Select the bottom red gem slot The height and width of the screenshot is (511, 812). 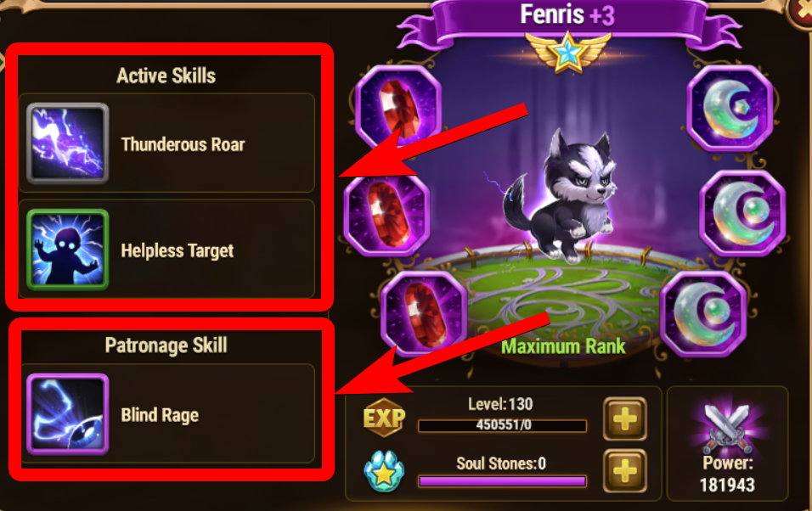(x=424, y=313)
